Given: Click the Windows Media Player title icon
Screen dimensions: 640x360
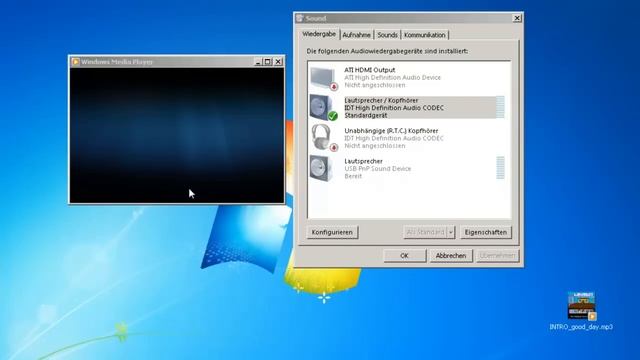Looking at the screenshot, I should point(75,62).
